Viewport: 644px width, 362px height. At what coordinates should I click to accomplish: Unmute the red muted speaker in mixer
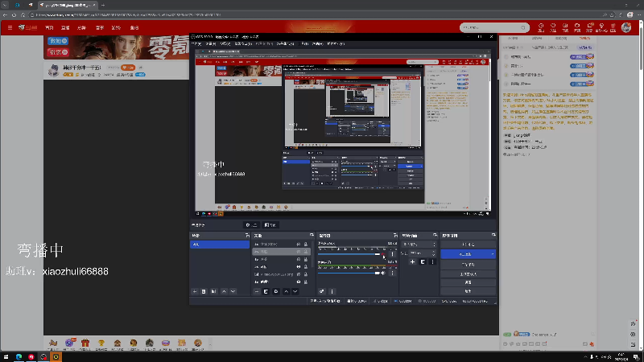pos(383,254)
